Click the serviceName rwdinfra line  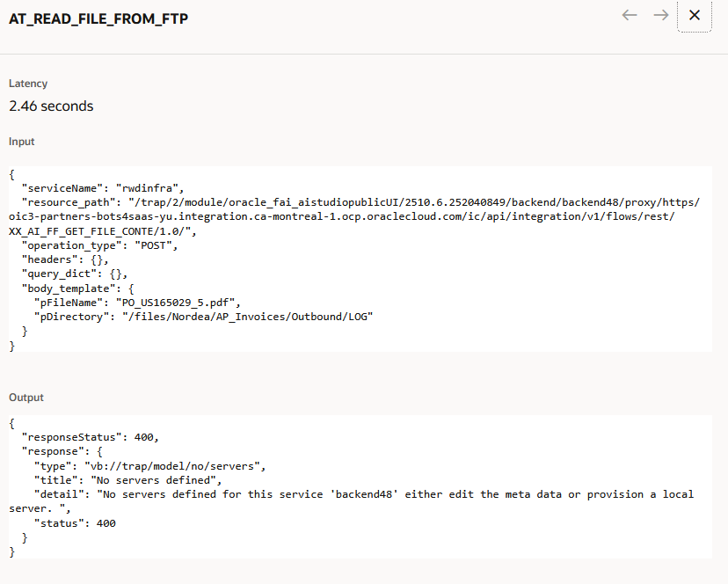pyautogui.click(x=103, y=188)
